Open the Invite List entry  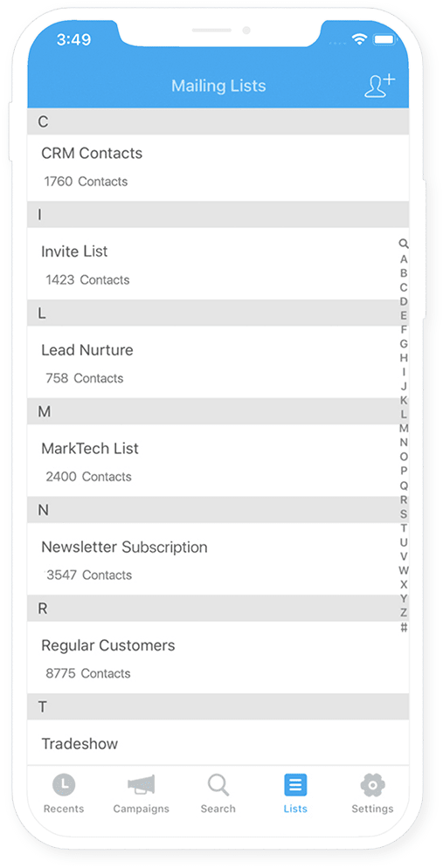tap(218, 264)
